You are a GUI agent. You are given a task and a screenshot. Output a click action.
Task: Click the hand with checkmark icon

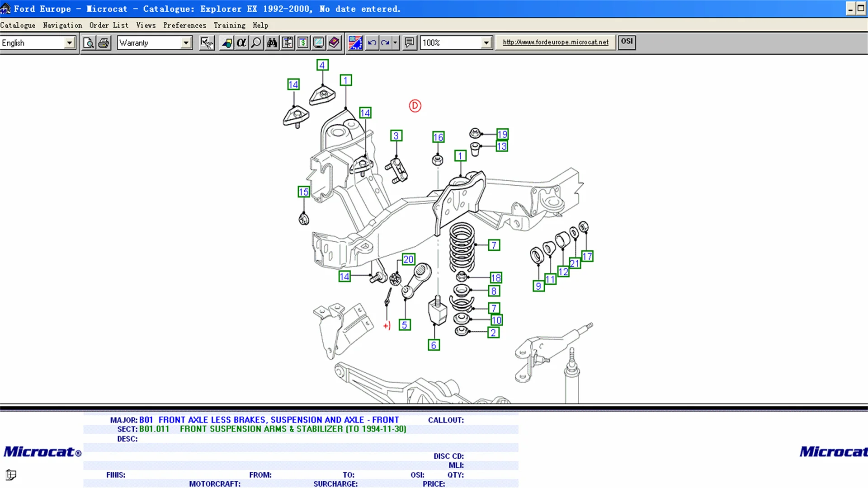(207, 43)
